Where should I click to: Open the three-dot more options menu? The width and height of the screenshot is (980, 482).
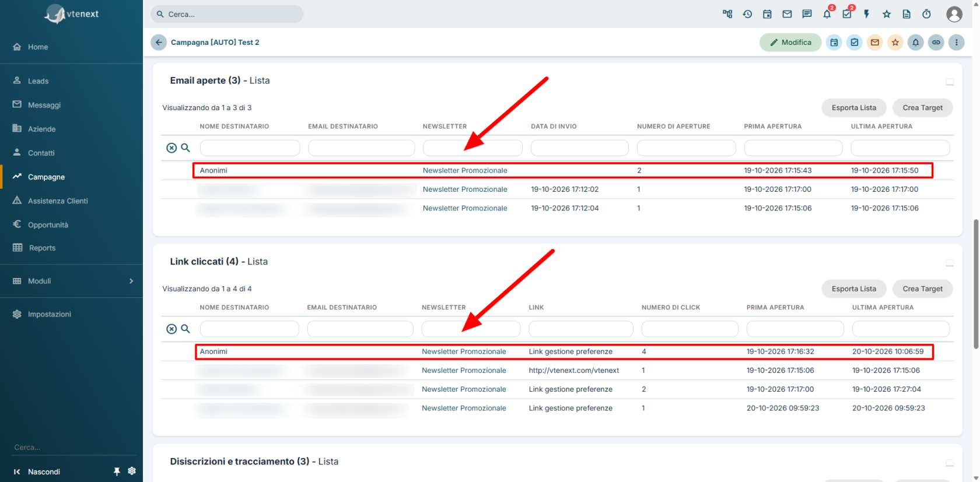coord(957,43)
